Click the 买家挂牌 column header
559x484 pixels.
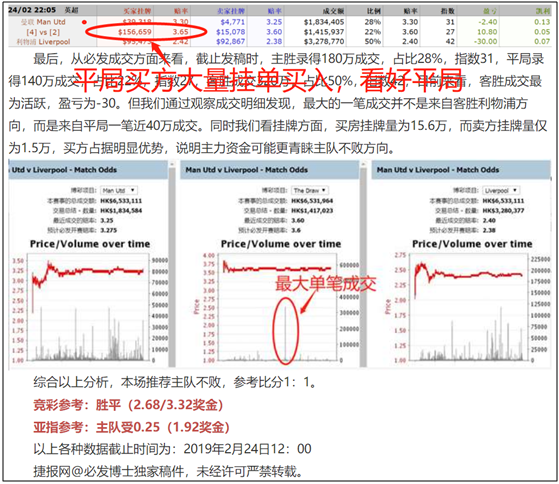(137, 11)
